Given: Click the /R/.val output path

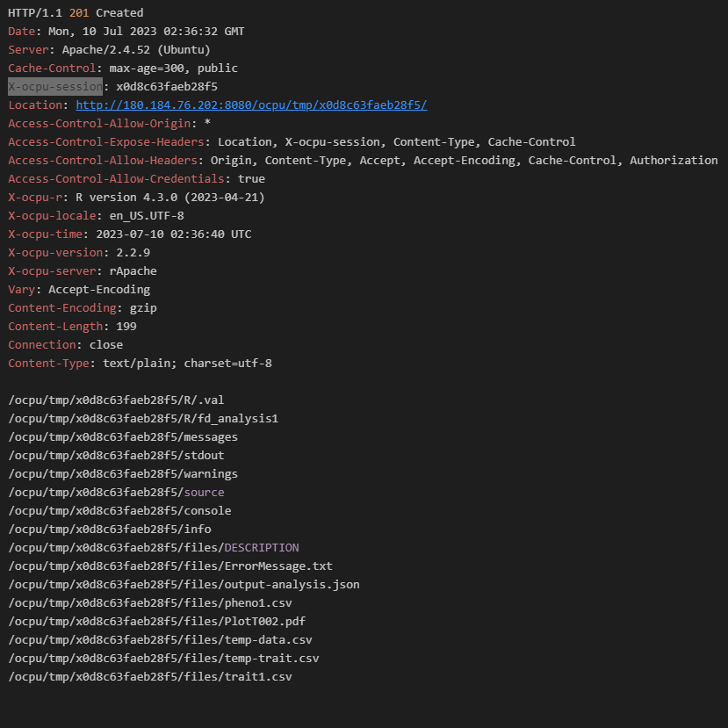Looking at the screenshot, I should [116, 400].
